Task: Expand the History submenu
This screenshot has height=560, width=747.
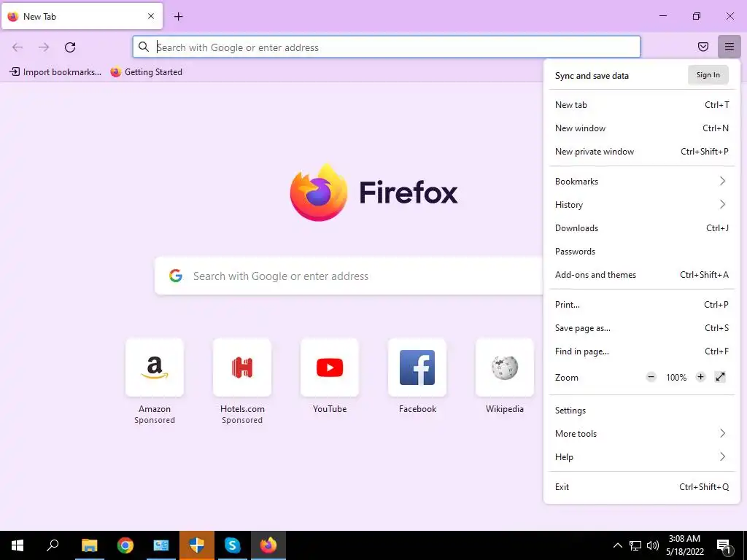Action: tap(642, 205)
